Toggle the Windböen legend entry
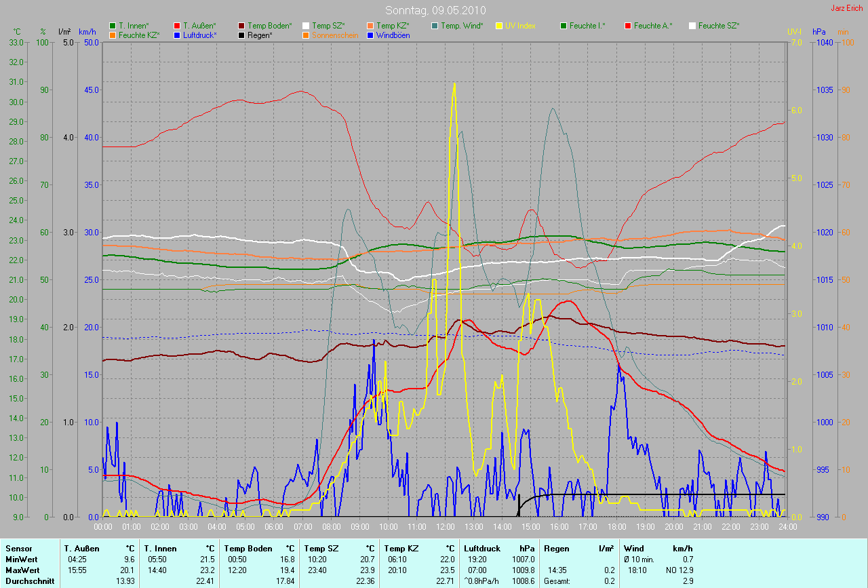This screenshot has width=868, height=588. pos(392,35)
